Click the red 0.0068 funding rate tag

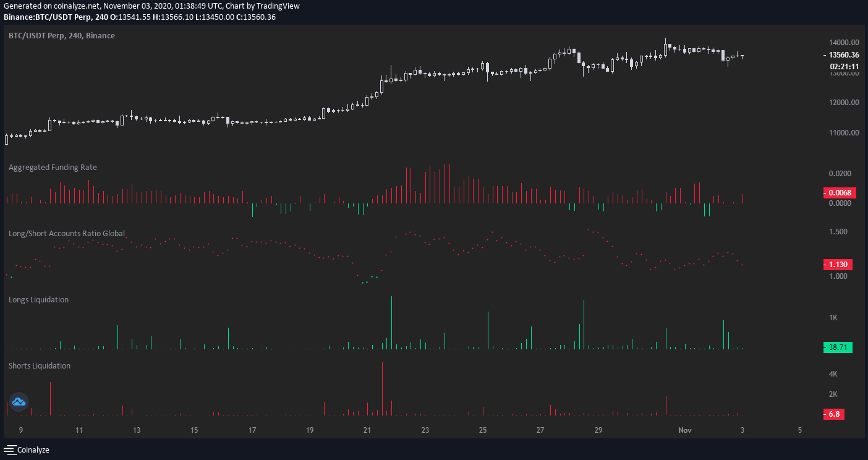838,193
